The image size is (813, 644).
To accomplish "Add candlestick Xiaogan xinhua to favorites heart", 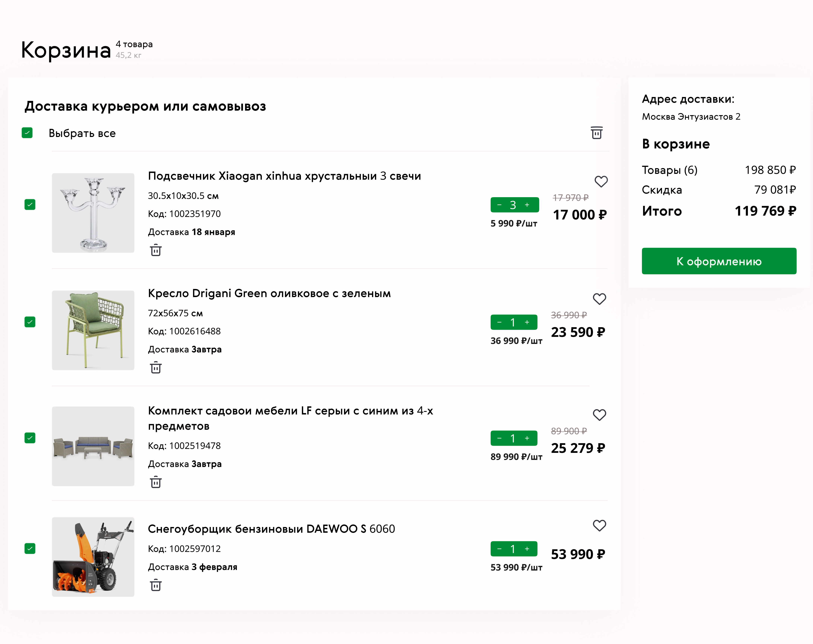I will (x=601, y=181).
